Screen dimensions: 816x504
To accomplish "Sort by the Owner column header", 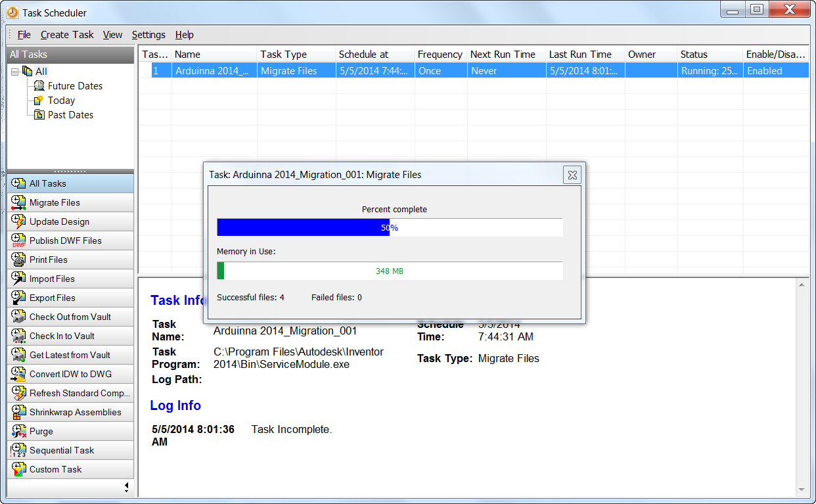I will point(651,55).
